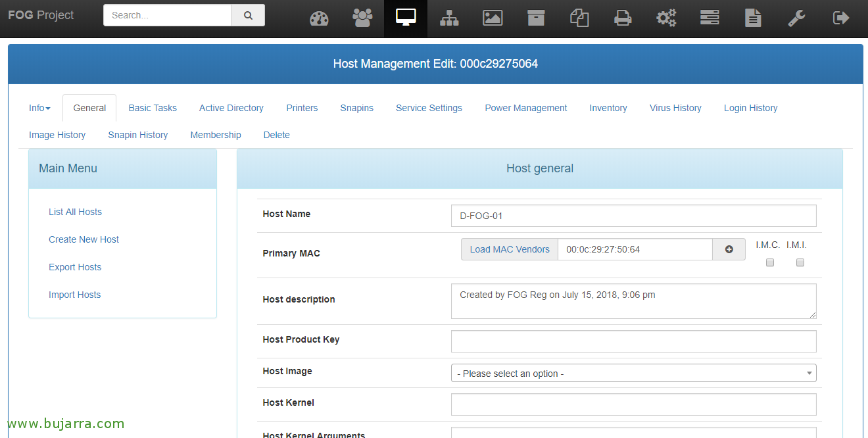The width and height of the screenshot is (868, 438).
Task: Click the List All Hosts link
Action: pyautogui.click(x=75, y=212)
